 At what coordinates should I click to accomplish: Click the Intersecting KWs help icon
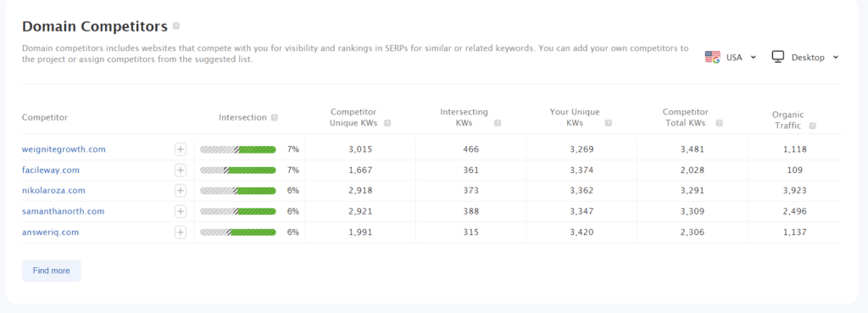[497, 124]
